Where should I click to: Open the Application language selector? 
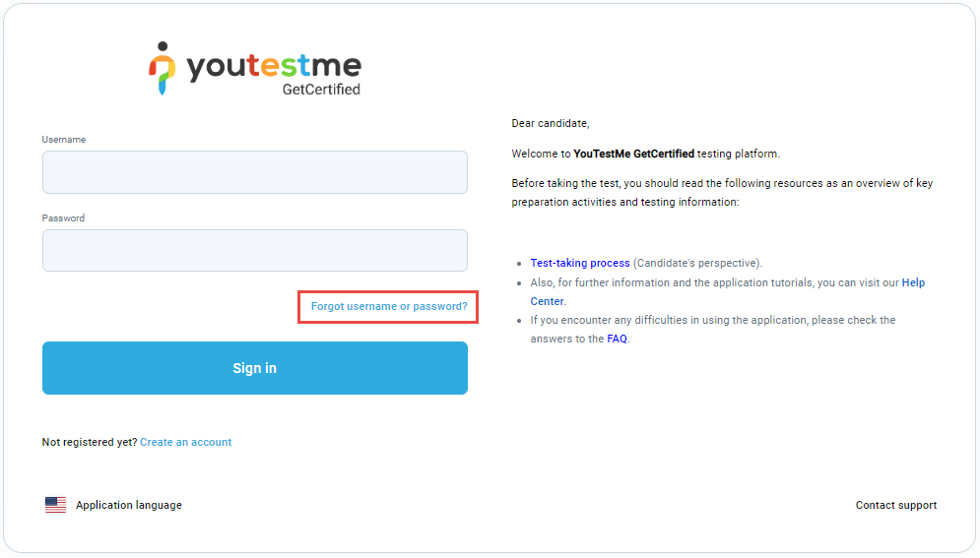[x=128, y=505]
